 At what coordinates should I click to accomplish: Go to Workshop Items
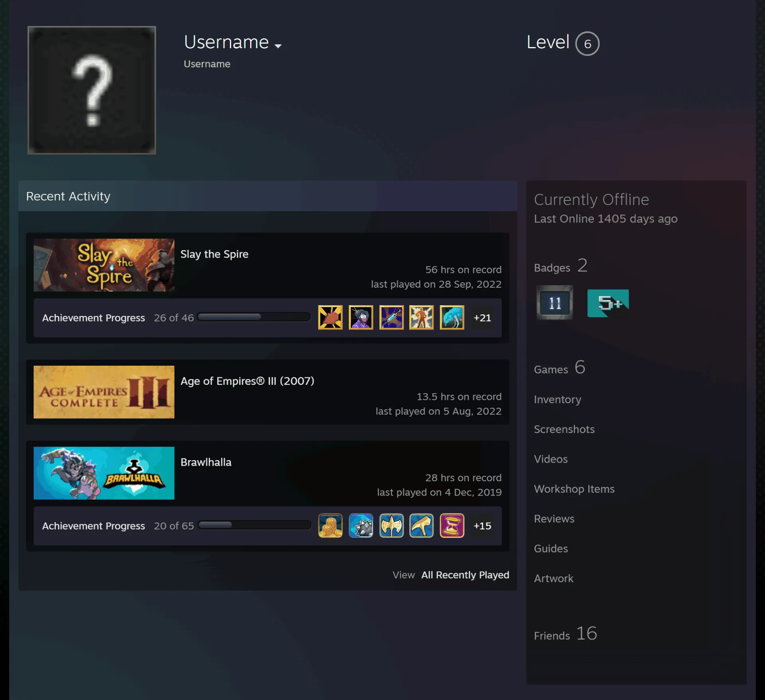(574, 489)
